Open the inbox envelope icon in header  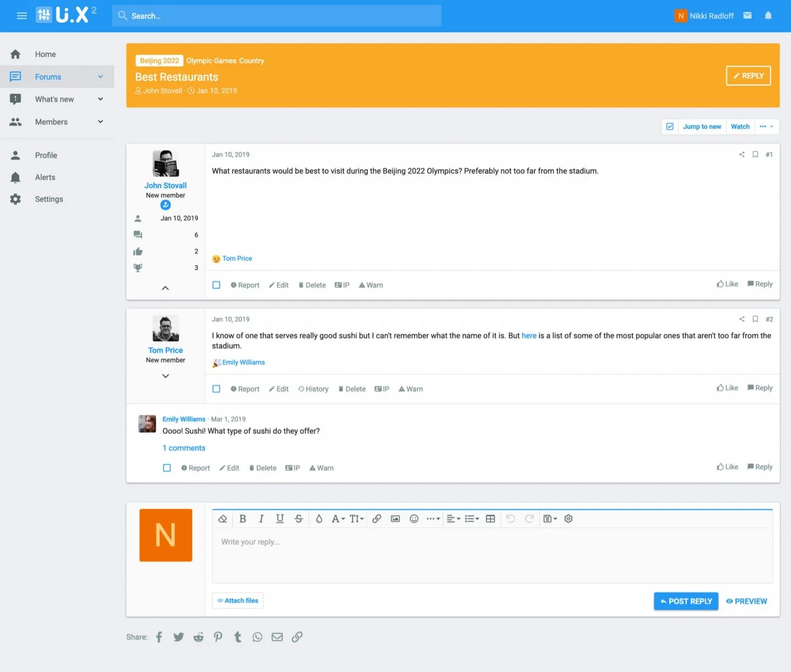(x=747, y=15)
